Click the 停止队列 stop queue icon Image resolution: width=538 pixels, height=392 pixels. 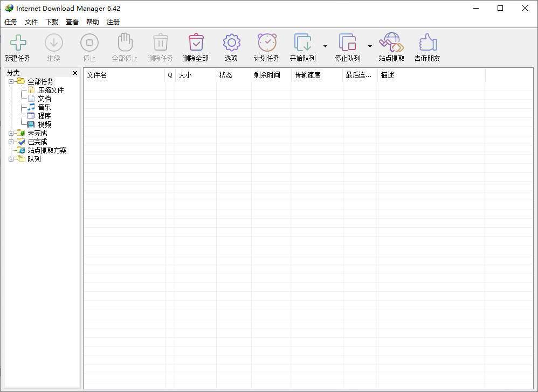pyautogui.click(x=347, y=43)
